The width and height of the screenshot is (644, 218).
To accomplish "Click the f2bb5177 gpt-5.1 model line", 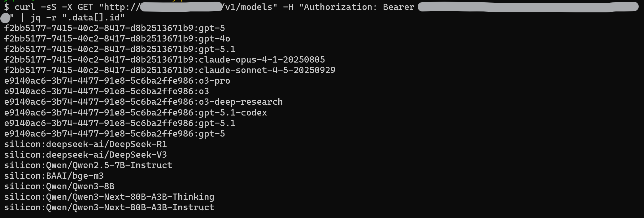I will pos(120,49).
